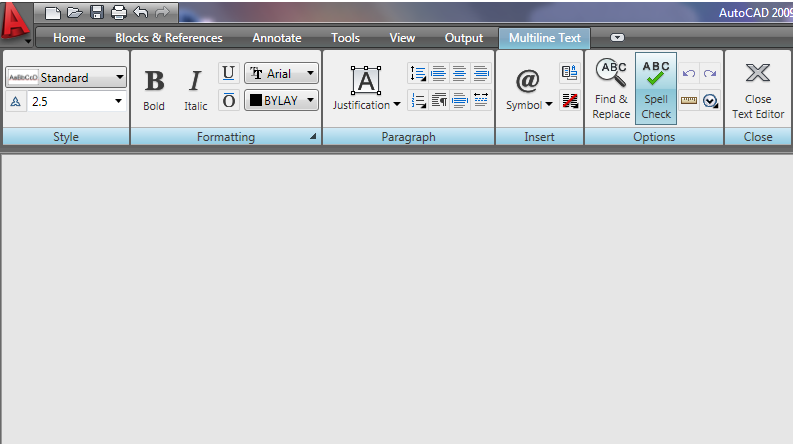
Task: Toggle Overline formatting
Action: click(229, 100)
